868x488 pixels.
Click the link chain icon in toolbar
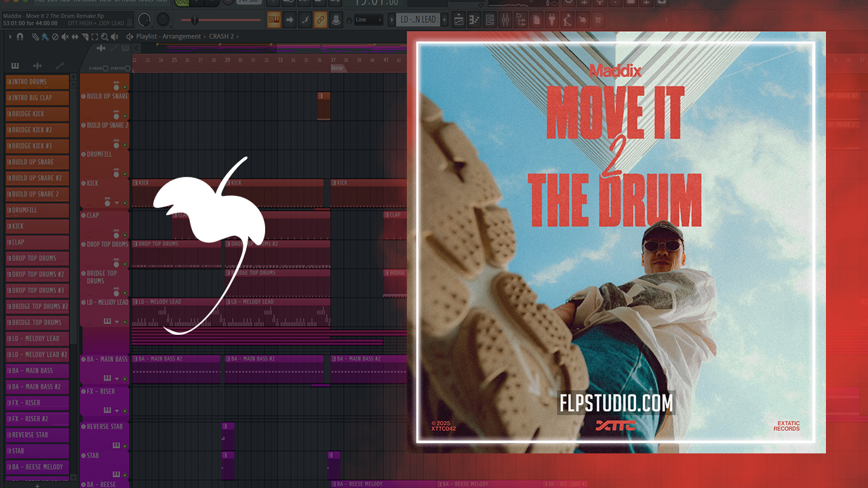(320, 20)
